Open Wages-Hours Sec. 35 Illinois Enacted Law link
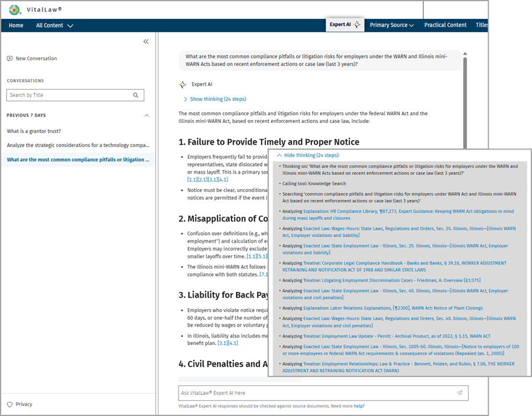 (398, 232)
